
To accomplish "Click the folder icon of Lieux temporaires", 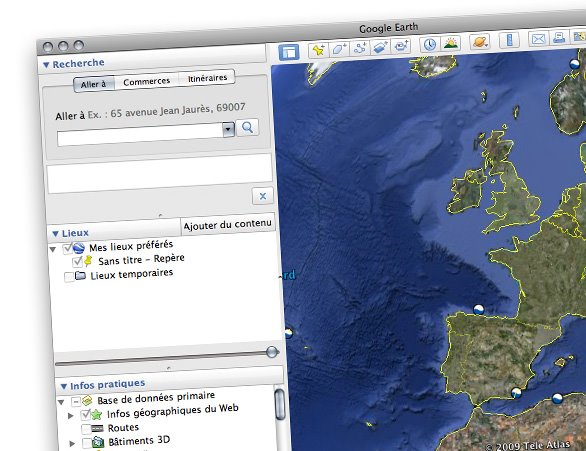I will [80, 276].
